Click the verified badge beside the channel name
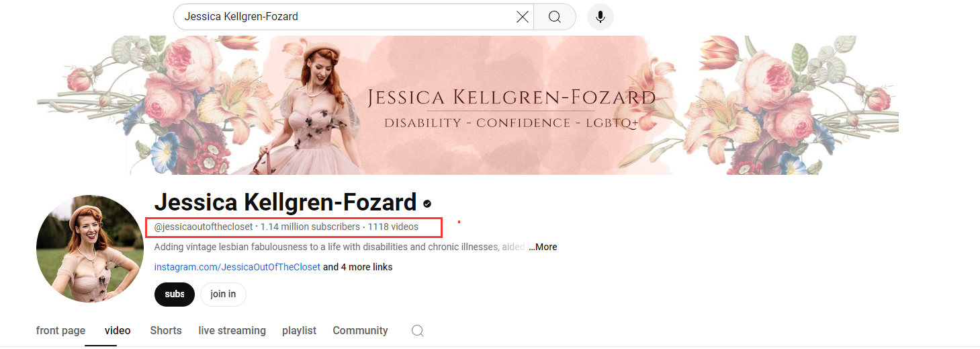 pyautogui.click(x=427, y=203)
